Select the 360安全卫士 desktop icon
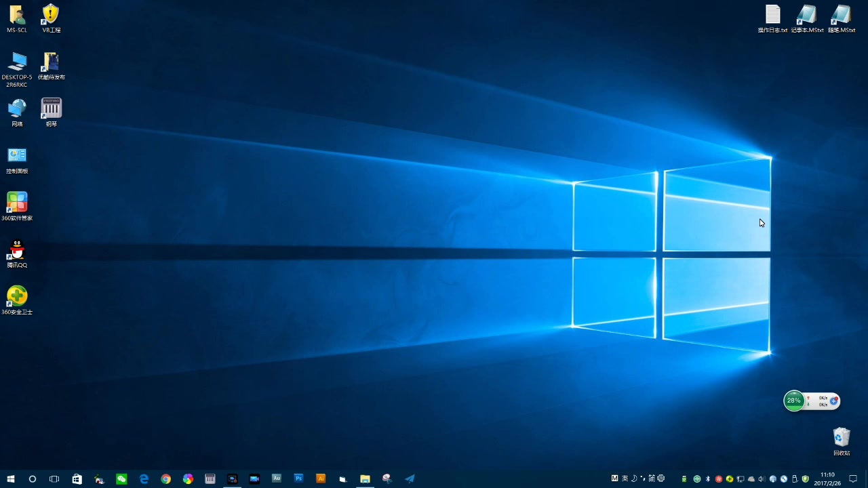 17,301
